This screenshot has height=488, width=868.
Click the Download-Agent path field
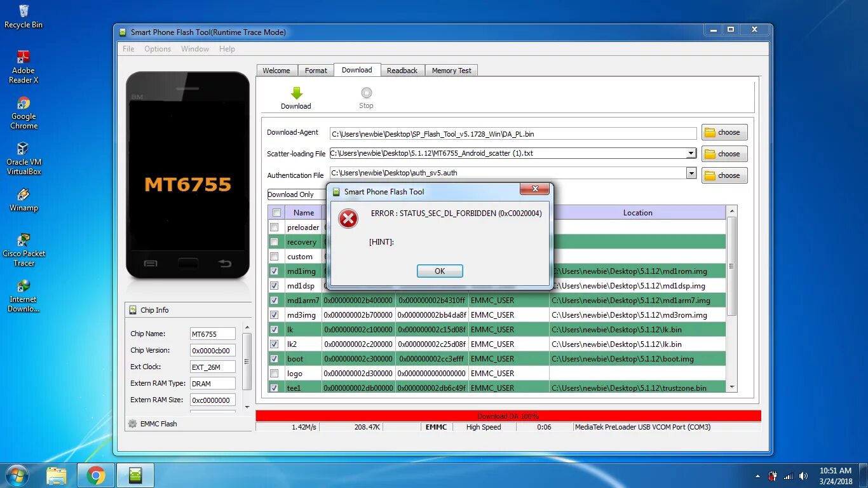tap(513, 134)
